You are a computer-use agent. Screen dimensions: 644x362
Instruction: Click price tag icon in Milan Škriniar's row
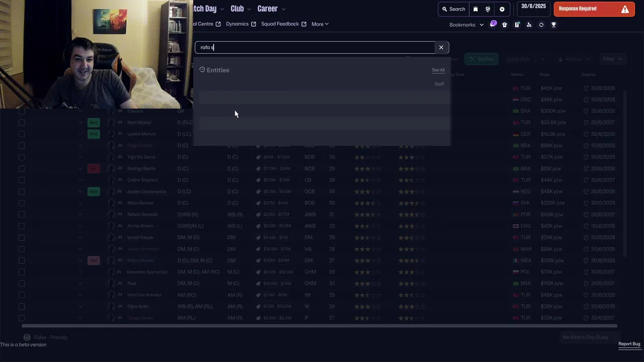coord(259,203)
